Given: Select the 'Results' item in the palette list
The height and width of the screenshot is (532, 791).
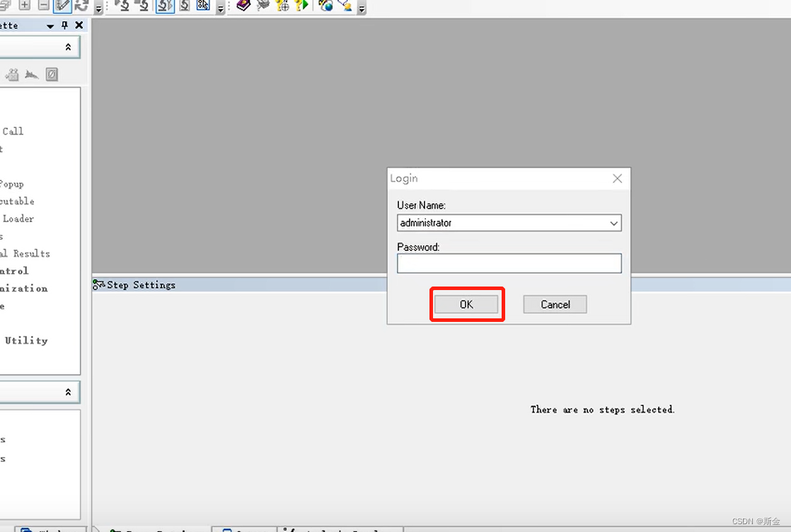Looking at the screenshot, I should pyautogui.click(x=31, y=253).
